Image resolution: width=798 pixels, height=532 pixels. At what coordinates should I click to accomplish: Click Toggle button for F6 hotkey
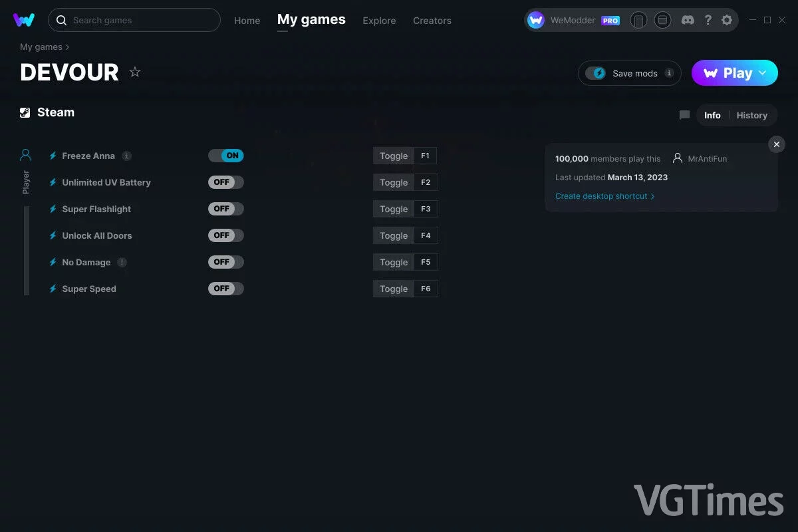394,289
